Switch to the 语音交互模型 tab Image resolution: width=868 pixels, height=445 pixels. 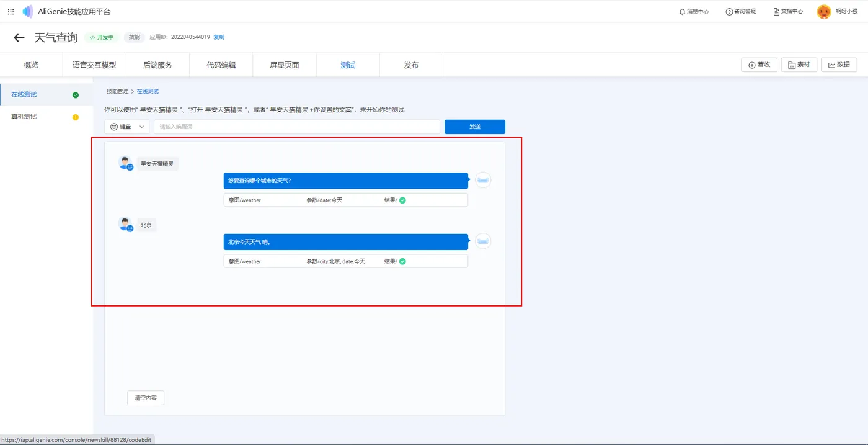[94, 65]
